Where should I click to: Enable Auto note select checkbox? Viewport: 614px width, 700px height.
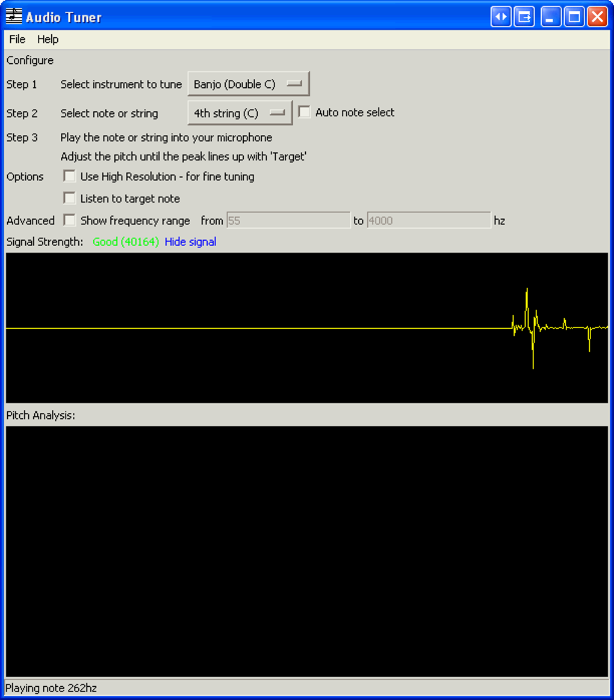(304, 111)
